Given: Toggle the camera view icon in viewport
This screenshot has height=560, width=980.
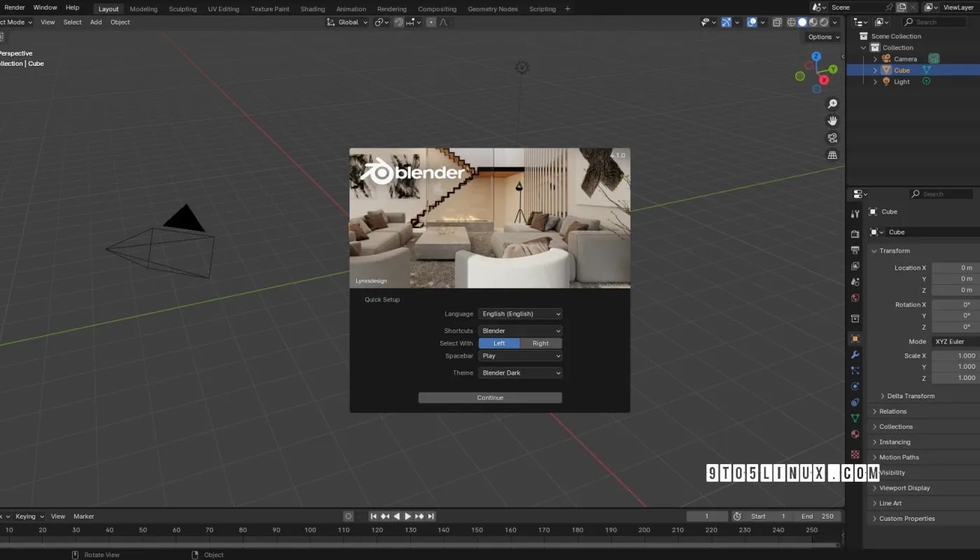Looking at the screenshot, I should tap(832, 138).
